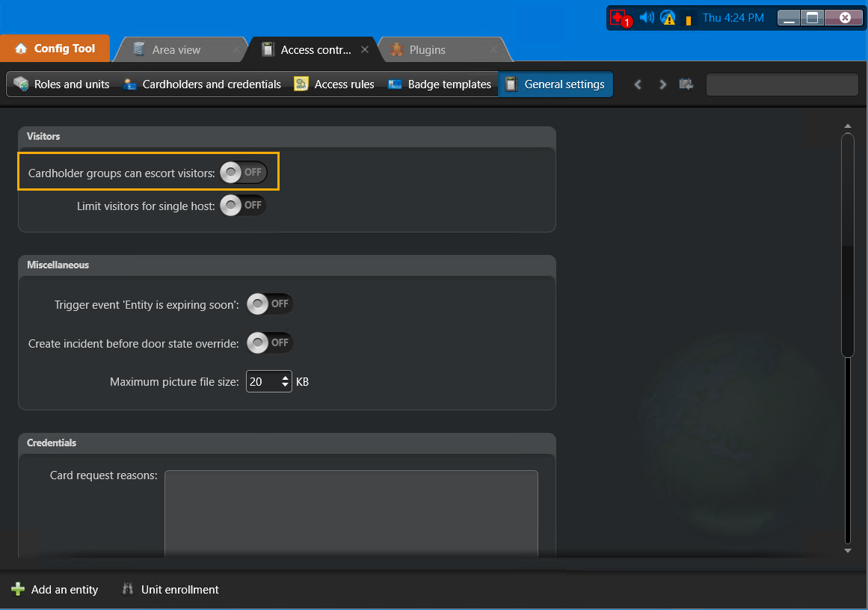Click Add an entity

[55, 590]
